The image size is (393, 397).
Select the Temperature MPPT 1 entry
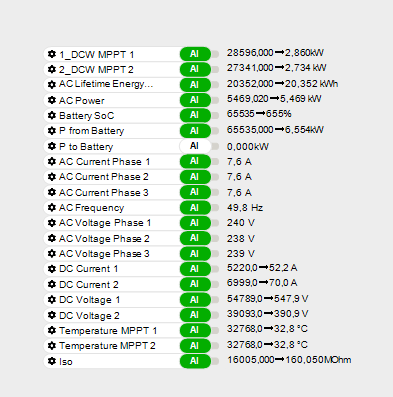(x=108, y=331)
